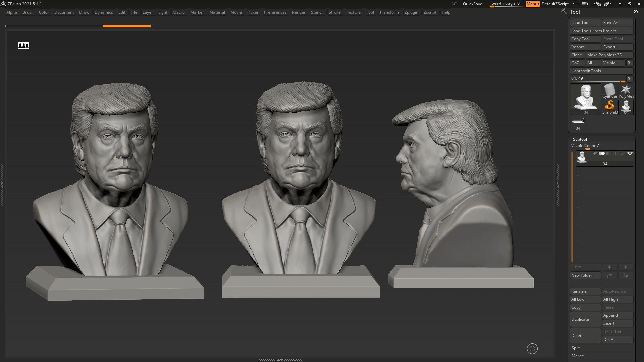
Task: Click the Tool panel restore icon near the Tool header
Action: tap(636, 11)
